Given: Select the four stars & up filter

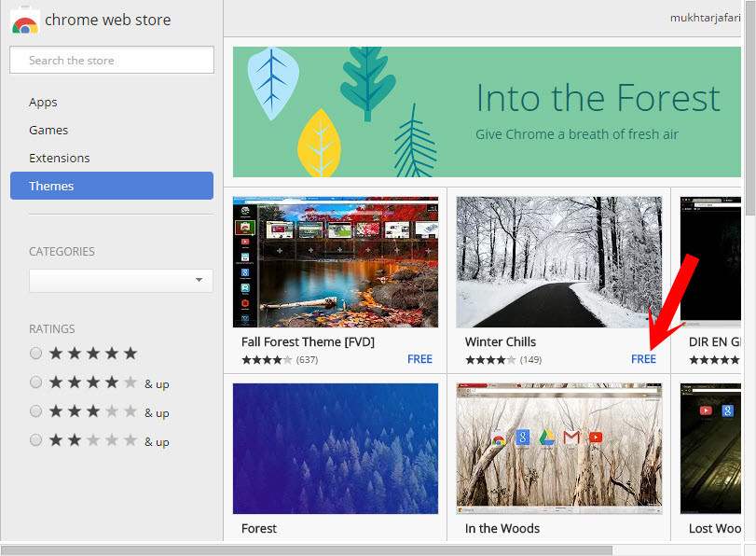Looking at the screenshot, I should click(x=35, y=382).
